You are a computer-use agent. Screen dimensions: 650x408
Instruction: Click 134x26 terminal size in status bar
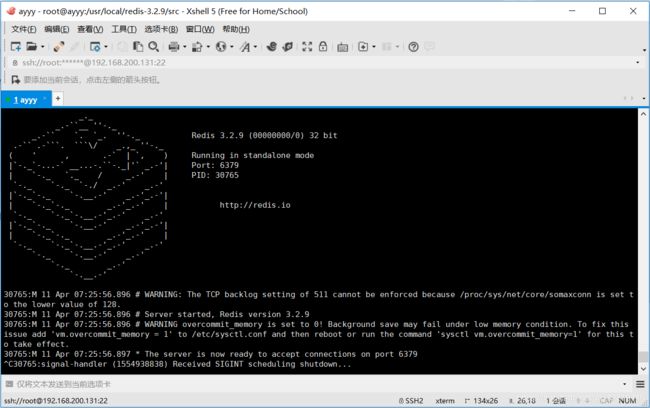coord(481,401)
